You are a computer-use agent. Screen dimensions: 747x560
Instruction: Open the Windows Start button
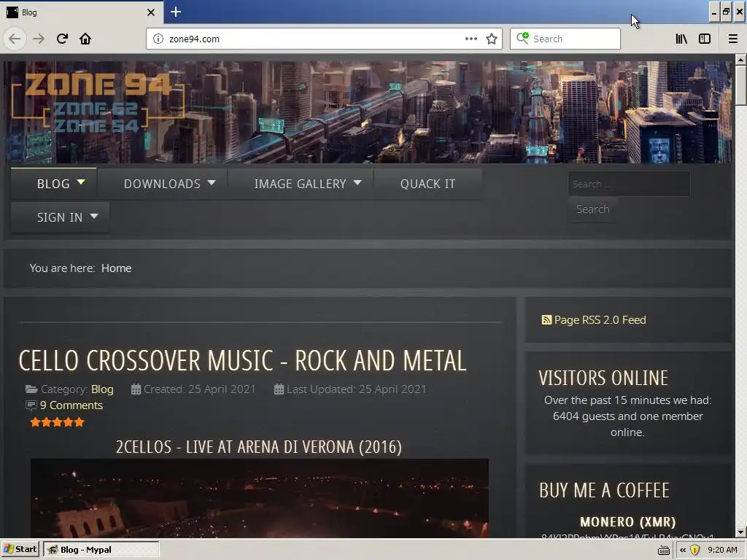coord(20,550)
